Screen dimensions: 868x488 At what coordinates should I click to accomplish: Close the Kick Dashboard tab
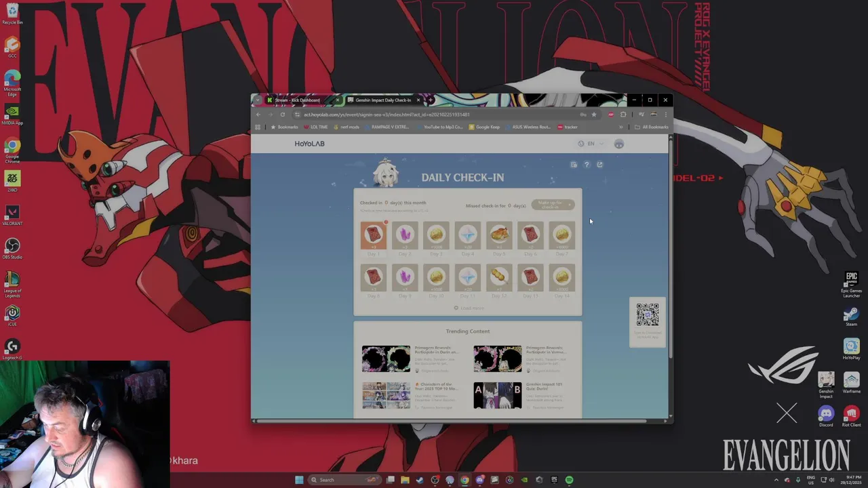[337, 100]
